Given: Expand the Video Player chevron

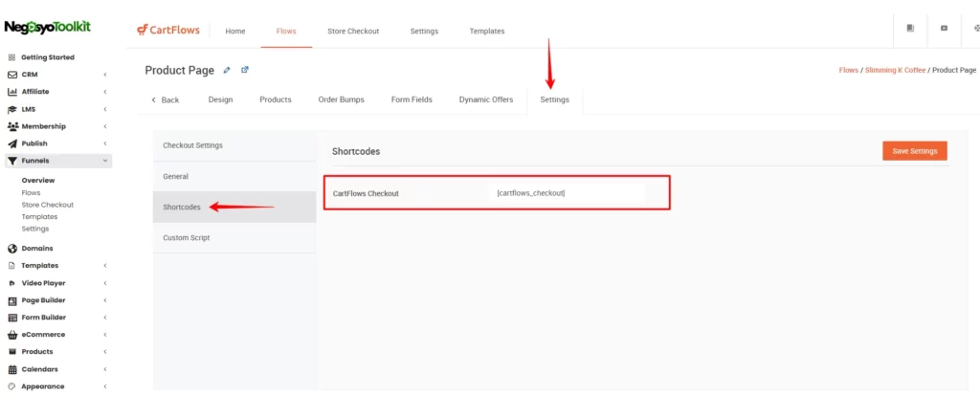Looking at the screenshot, I should click(x=105, y=283).
